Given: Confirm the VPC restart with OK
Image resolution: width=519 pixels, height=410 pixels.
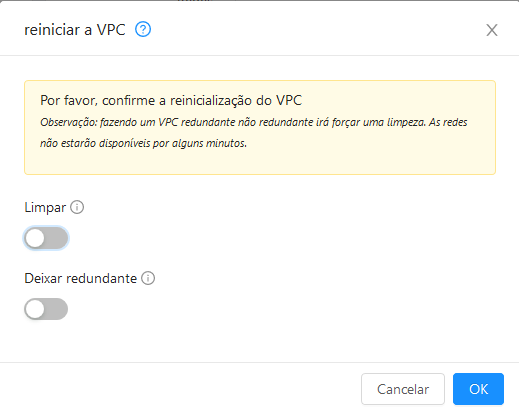Looking at the screenshot, I should click(x=478, y=389).
